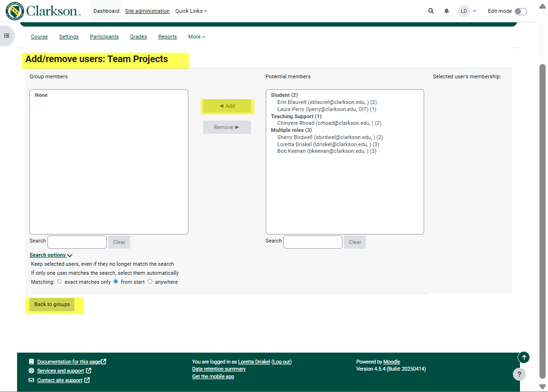Open the notifications bell
548x392 pixels.
pyautogui.click(x=446, y=11)
